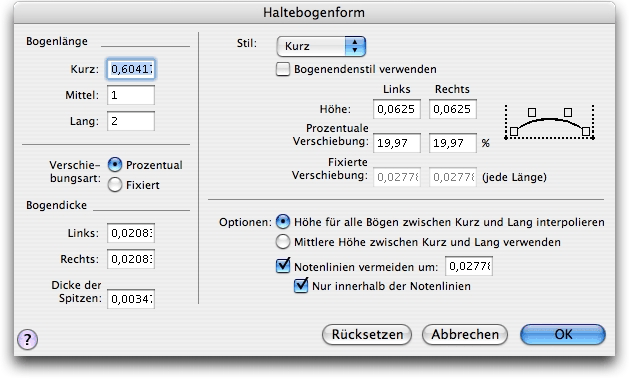Click the Haltebogenform dialog title
This screenshot has width=629, height=379.
click(314, 12)
